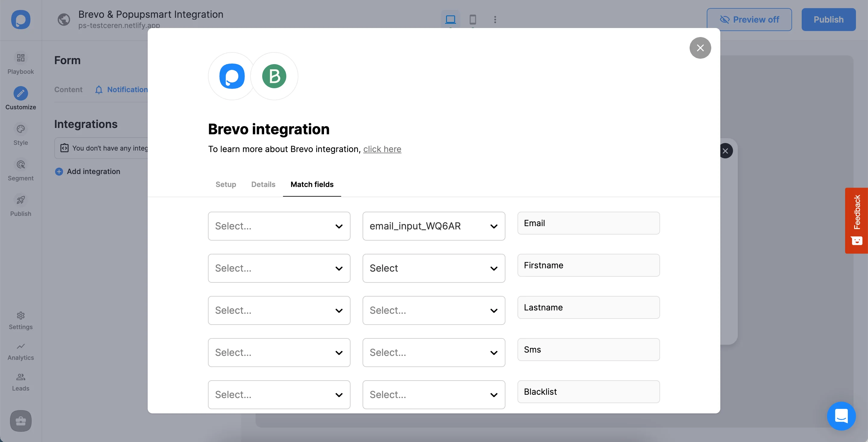Screen dimensions: 868x442
Task: Click the Popupsmart logo in the dialog header
Action: click(232, 76)
